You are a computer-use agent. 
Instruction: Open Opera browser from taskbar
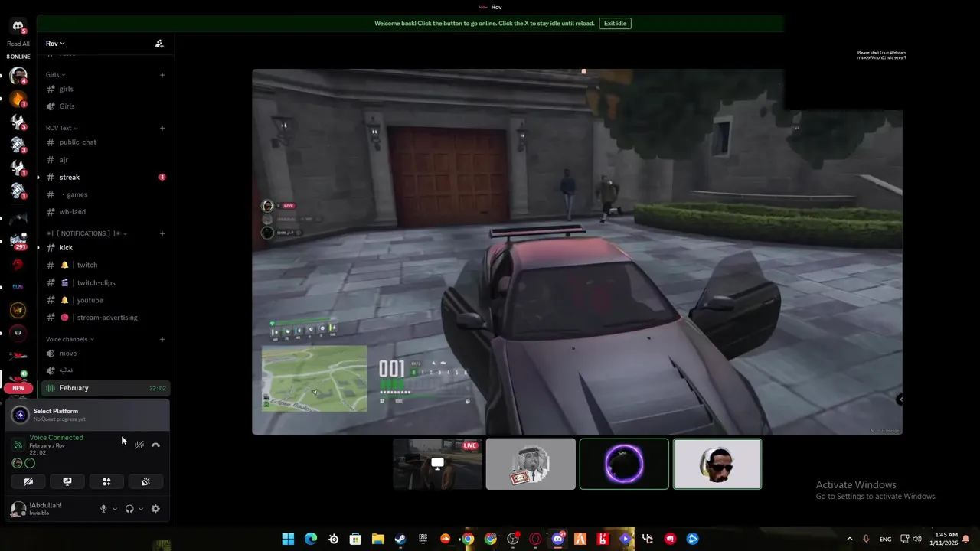pyautogui.click(x=535, y=539)
